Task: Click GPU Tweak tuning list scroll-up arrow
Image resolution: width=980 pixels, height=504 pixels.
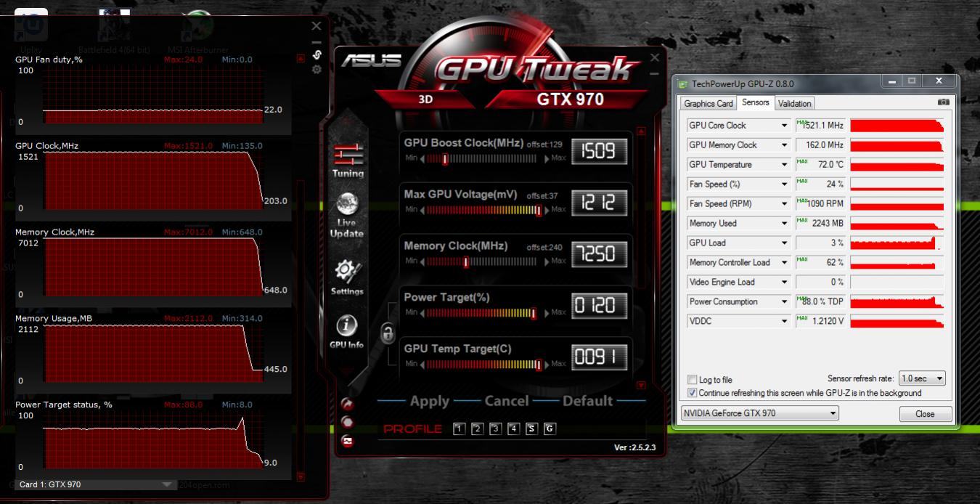Action: [x=640, y=131]
